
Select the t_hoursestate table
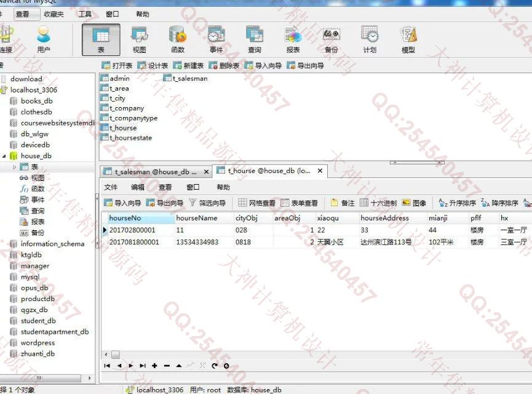pyautogui.click(x=127, y=138)
